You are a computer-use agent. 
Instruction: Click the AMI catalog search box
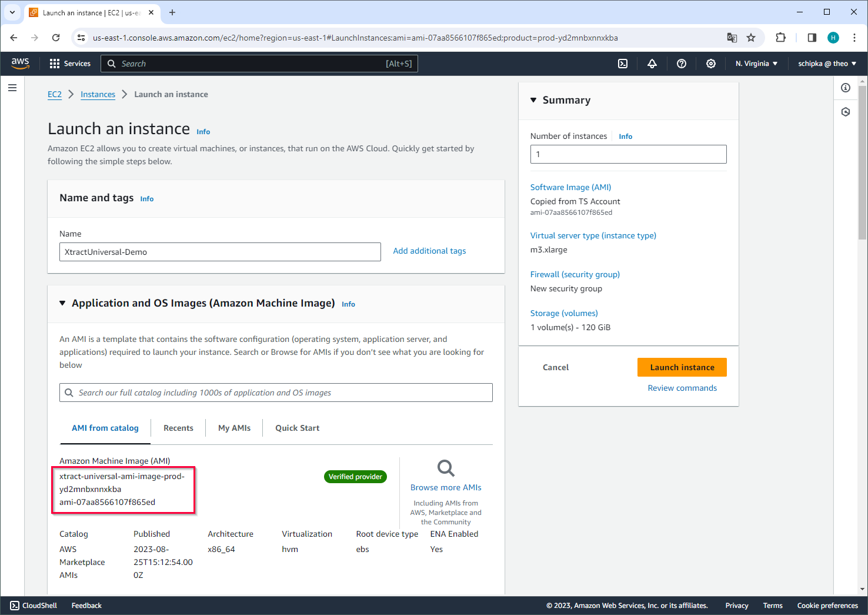click(x=276, y=393)
